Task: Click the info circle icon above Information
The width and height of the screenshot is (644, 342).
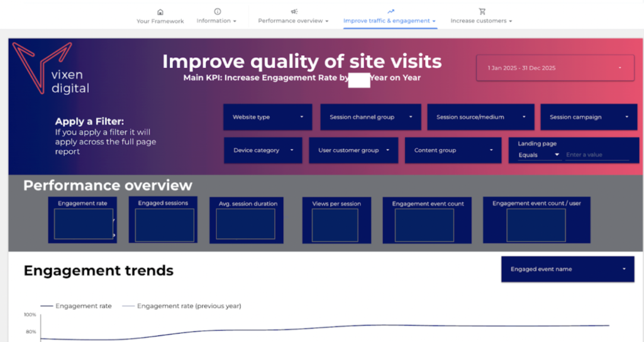Action: click(217, 11)
